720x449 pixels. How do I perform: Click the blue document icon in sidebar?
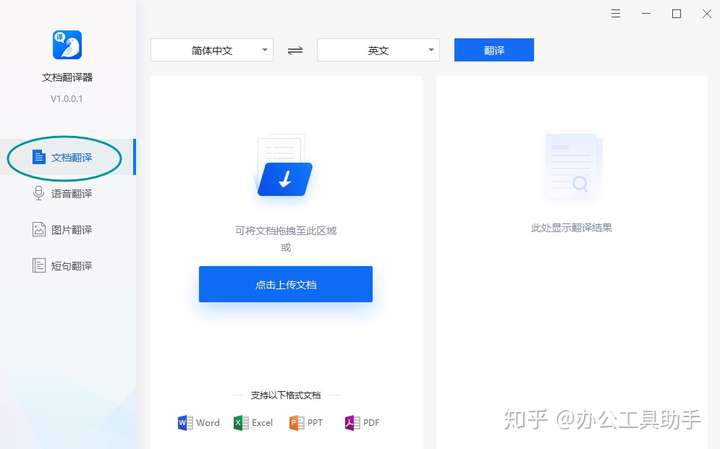point(39,157)
